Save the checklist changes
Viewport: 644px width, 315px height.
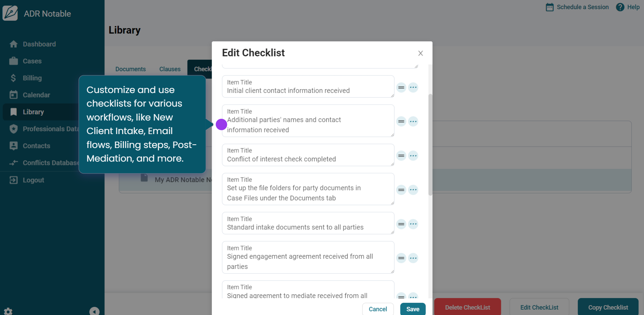click(x=413, y=309)
